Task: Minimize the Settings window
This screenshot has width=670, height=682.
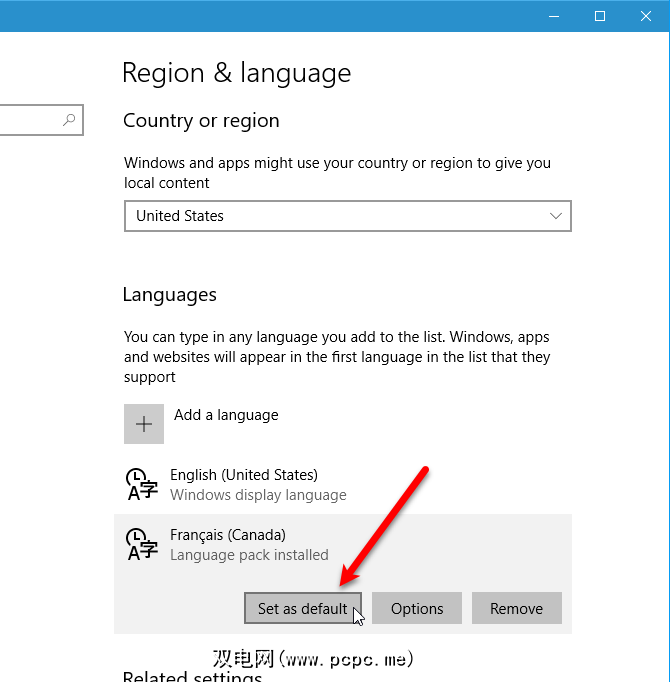Action: tap(554, 16)
